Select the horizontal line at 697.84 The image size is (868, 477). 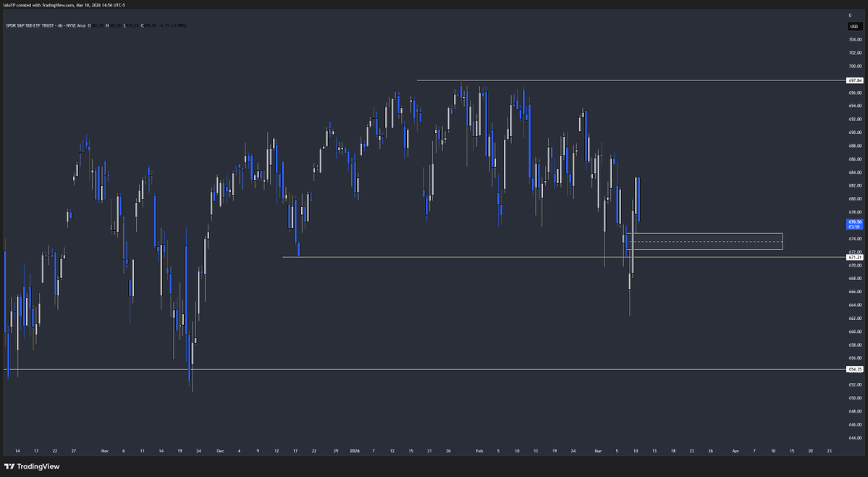coord(631,80)
